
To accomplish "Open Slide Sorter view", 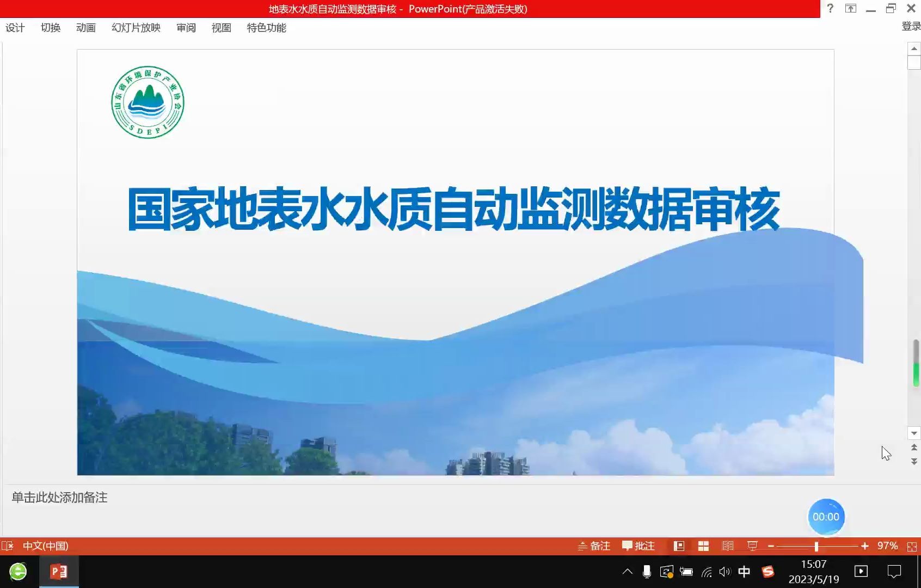I will tap(703, 546).
